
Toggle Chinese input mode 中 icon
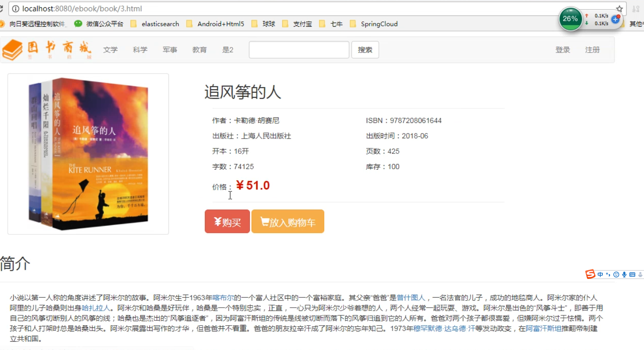(600, 275)
